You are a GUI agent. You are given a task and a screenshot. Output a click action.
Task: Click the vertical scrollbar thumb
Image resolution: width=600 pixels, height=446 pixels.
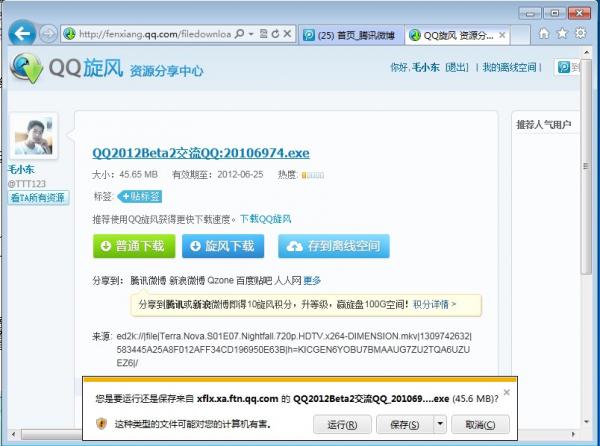coord(586,166)
